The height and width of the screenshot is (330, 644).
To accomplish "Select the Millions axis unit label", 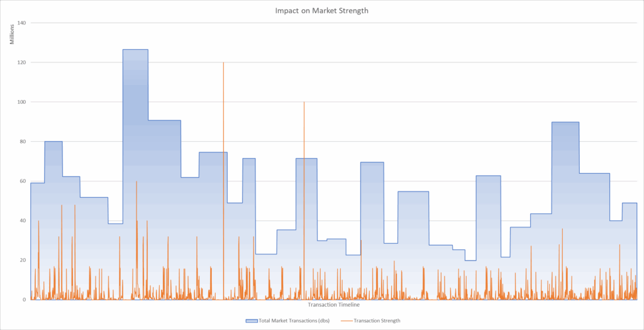I will [11, 35].
